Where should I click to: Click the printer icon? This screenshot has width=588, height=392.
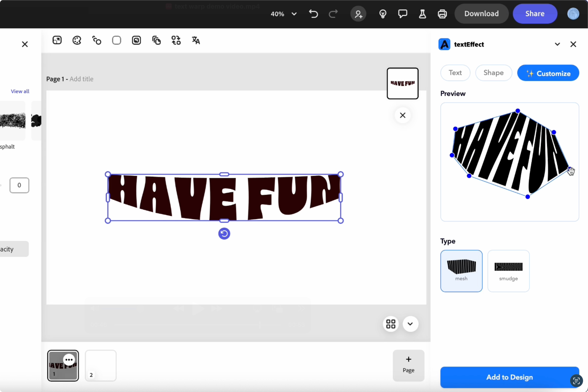click(442, 14)
